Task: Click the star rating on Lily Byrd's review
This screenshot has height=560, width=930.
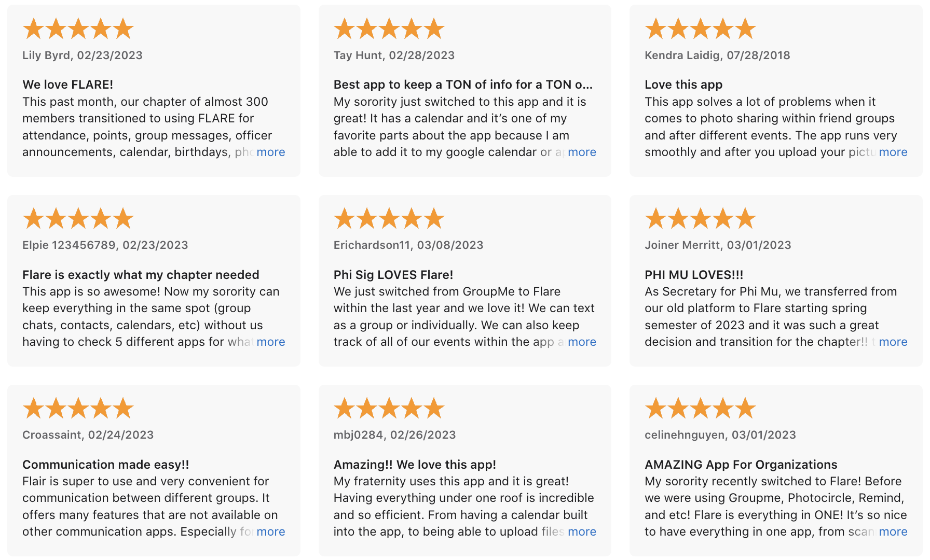Action: [78, 29]
